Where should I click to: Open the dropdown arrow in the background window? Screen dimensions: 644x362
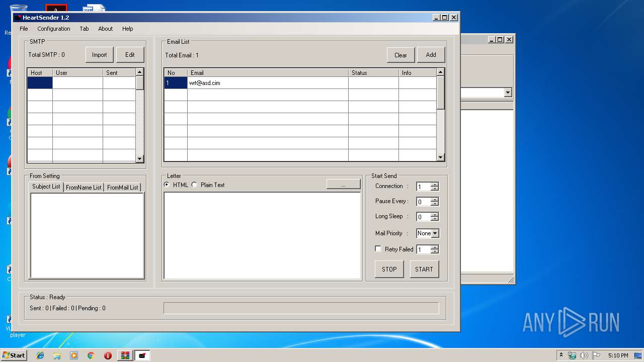click(508, 93)
